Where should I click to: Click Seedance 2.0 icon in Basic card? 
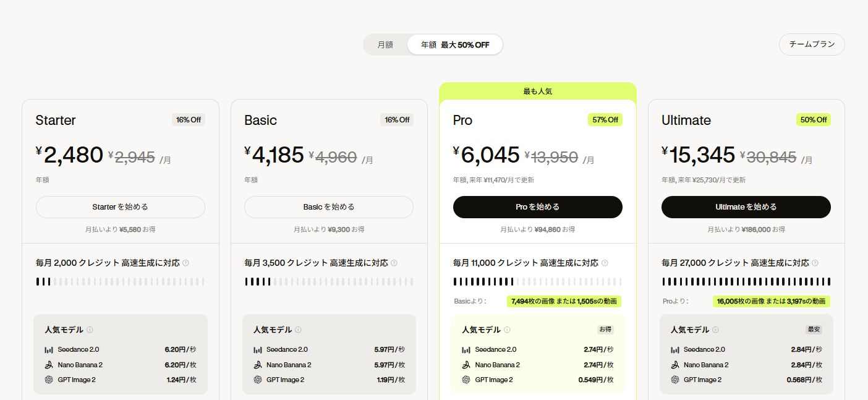click(258, 349)
